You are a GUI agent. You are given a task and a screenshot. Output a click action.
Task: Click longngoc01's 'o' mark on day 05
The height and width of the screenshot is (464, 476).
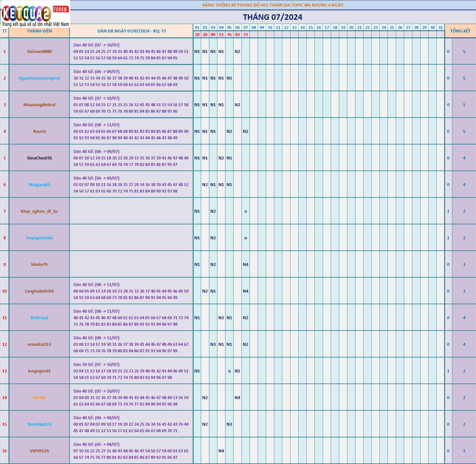[229, 371]
